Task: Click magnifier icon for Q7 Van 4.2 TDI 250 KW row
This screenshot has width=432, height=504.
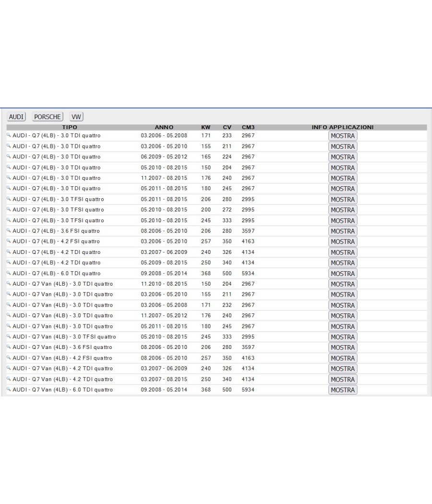Action: tap(9, 379)
